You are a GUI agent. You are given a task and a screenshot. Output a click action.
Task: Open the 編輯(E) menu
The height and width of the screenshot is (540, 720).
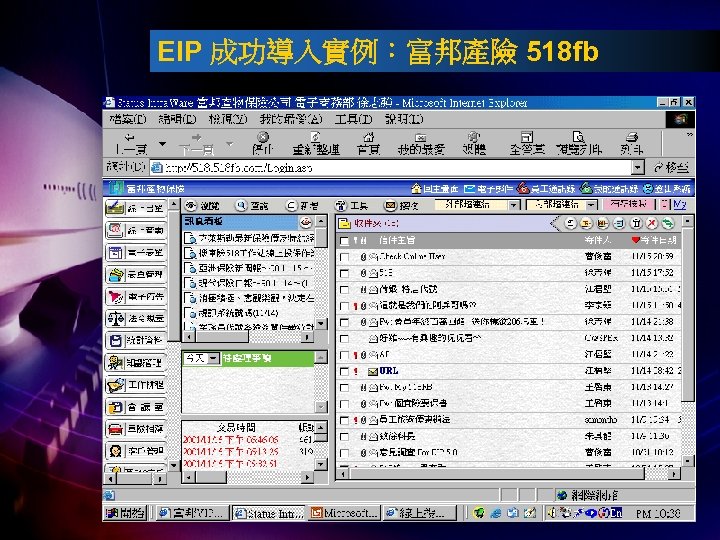177,119
